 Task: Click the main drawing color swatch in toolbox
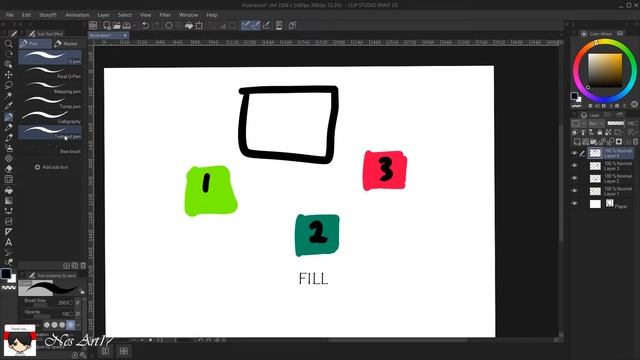point(6,273)
